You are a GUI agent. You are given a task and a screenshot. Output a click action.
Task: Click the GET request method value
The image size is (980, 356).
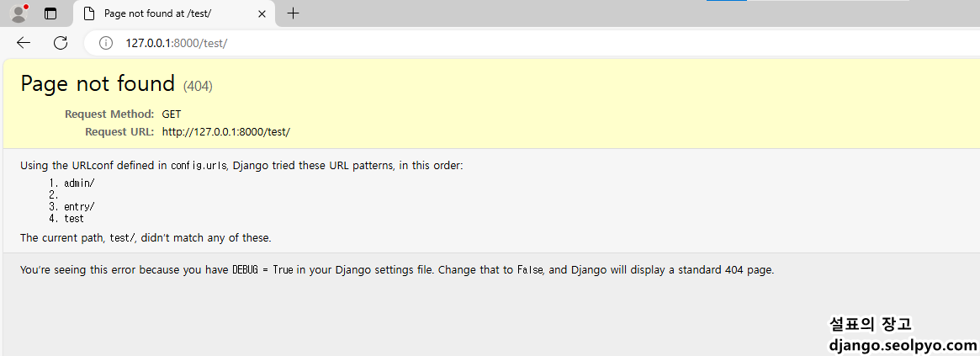(x=172, y=114)
